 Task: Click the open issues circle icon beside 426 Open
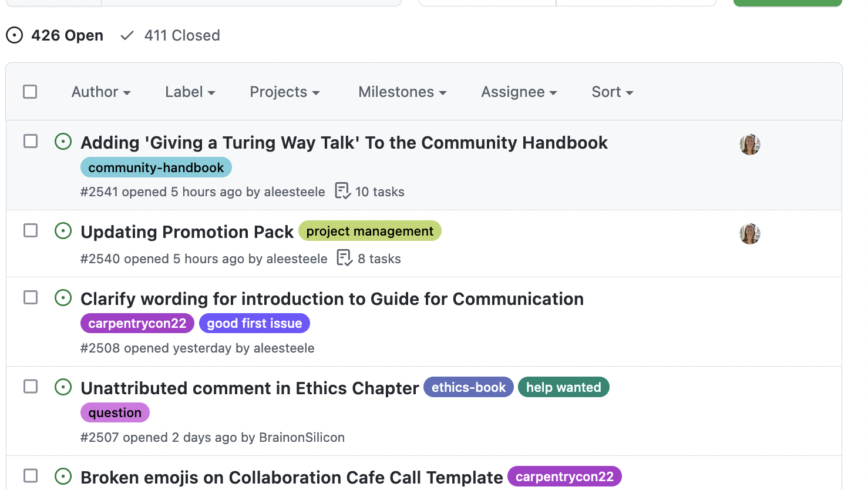15,35
